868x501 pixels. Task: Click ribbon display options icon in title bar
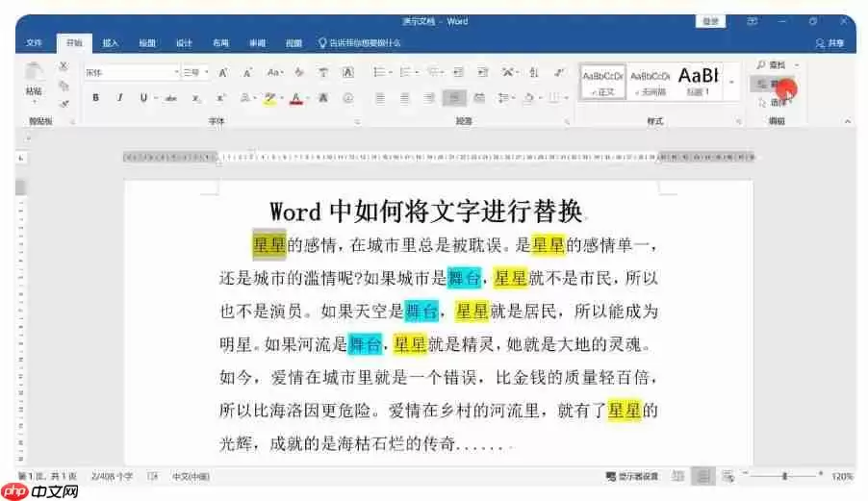[752, 21]
